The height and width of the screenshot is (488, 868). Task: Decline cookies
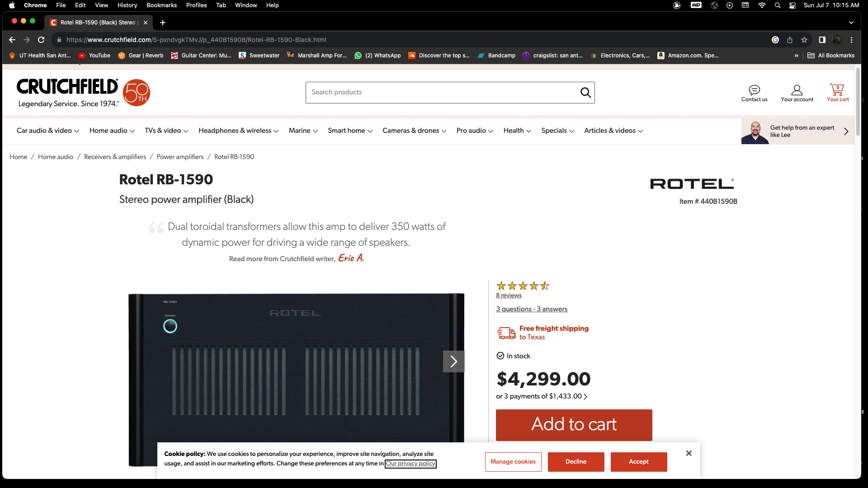pyautogui.click(x=576, y=462)
